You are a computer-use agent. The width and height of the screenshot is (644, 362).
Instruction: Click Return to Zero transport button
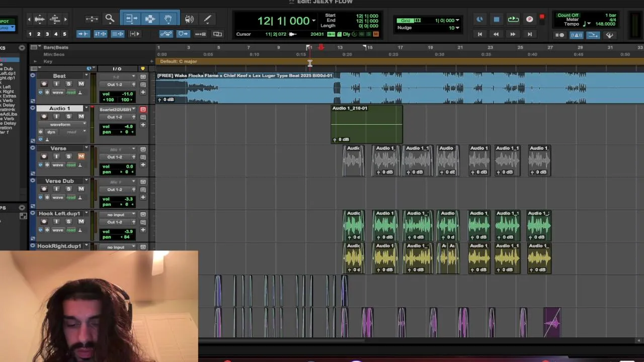click(479, 34)
